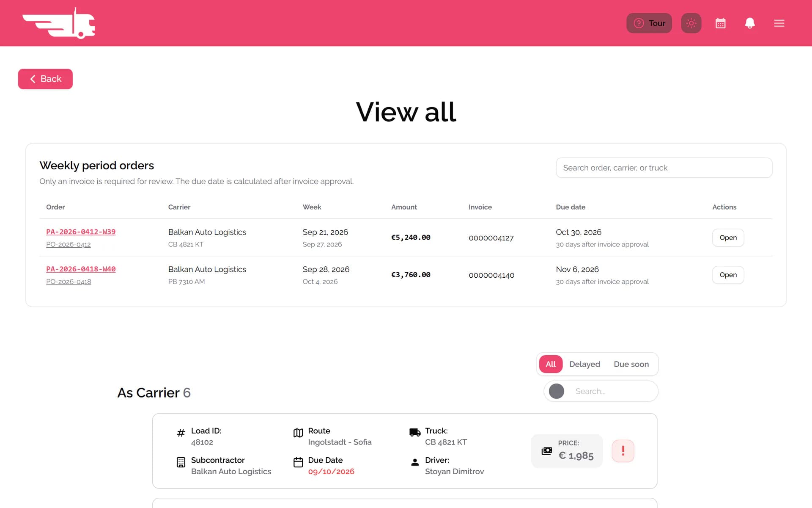Start the Tour guide

[649, 23]
